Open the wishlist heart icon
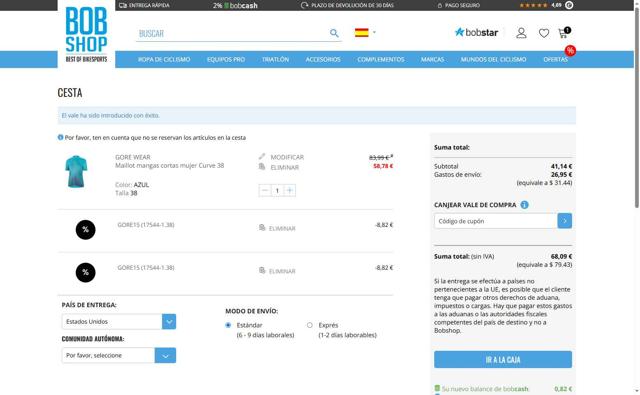 [544, 33]
